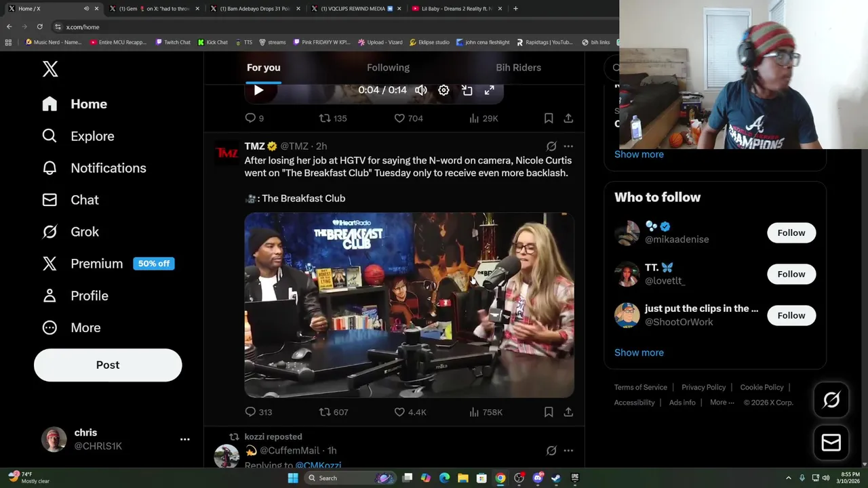Switch to the Bih Riders tab
This screenshot has height=488, width=868.
(518, 68)
